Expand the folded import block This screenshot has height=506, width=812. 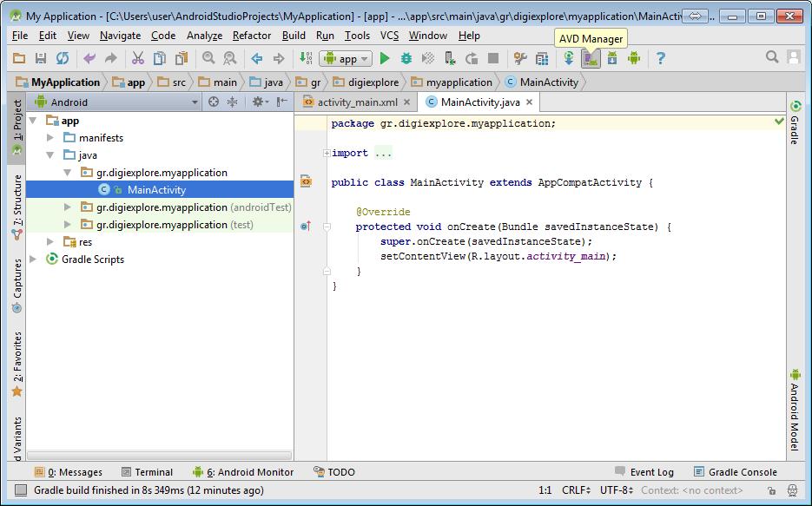(x=327, y=153)
